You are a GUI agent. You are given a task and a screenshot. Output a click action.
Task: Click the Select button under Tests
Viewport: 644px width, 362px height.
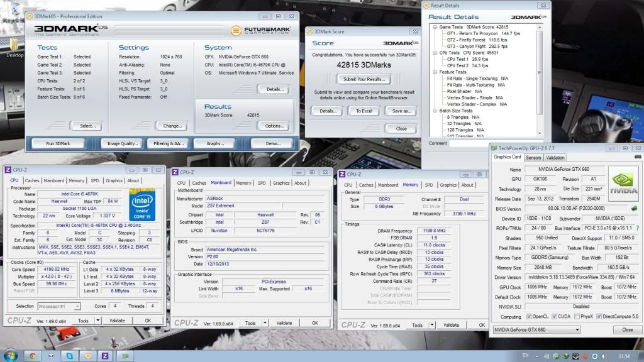[87, 126]
